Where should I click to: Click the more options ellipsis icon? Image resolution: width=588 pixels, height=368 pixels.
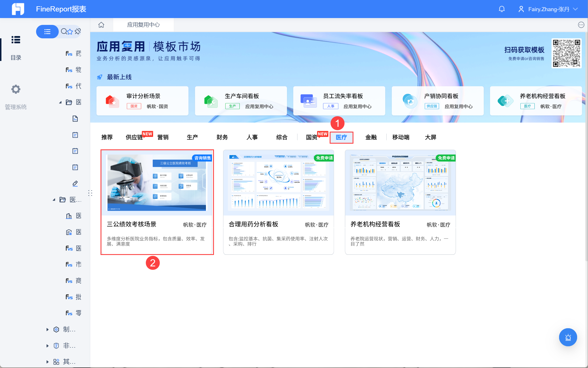click(x=581, y=25)
